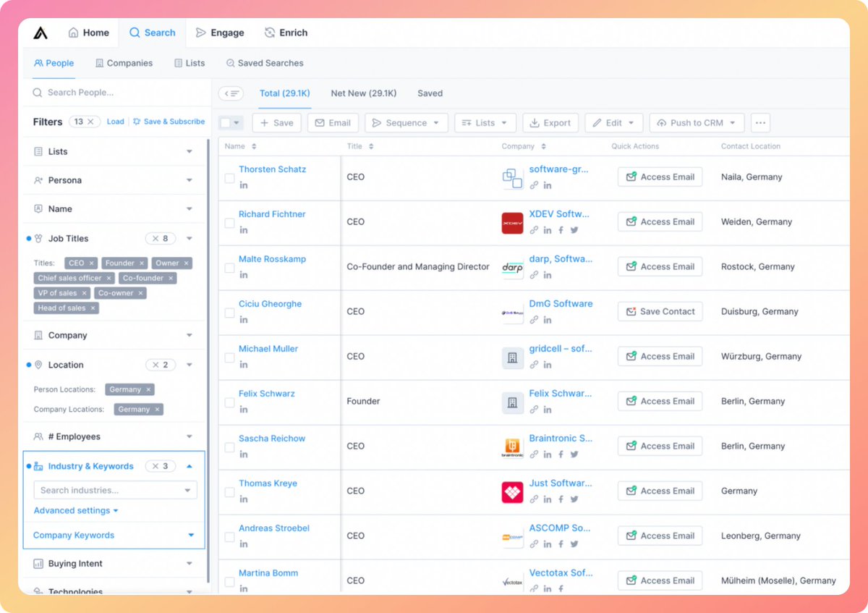Check the box for Thorsten Schatz
The image size is (868, 613).
tap(229, 178)
